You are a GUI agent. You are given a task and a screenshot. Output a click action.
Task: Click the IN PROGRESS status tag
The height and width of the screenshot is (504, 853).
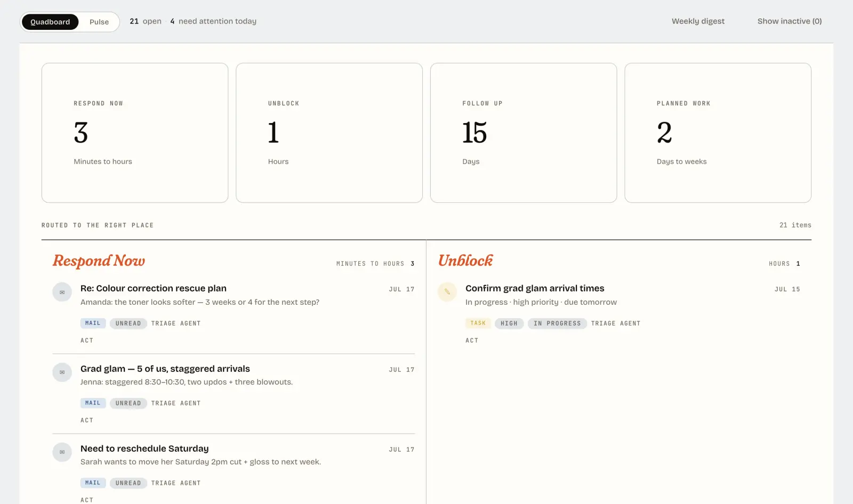coord(557,323)
